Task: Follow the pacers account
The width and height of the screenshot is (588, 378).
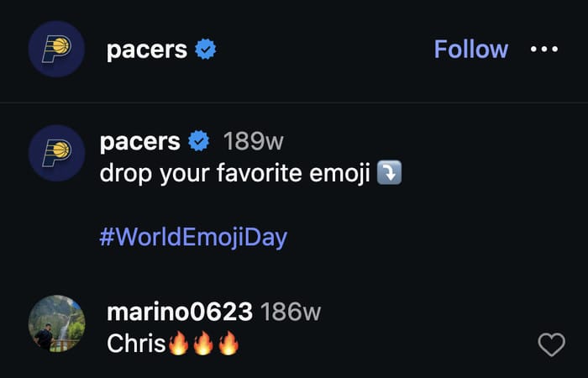Action: click(x=470, y=50)
